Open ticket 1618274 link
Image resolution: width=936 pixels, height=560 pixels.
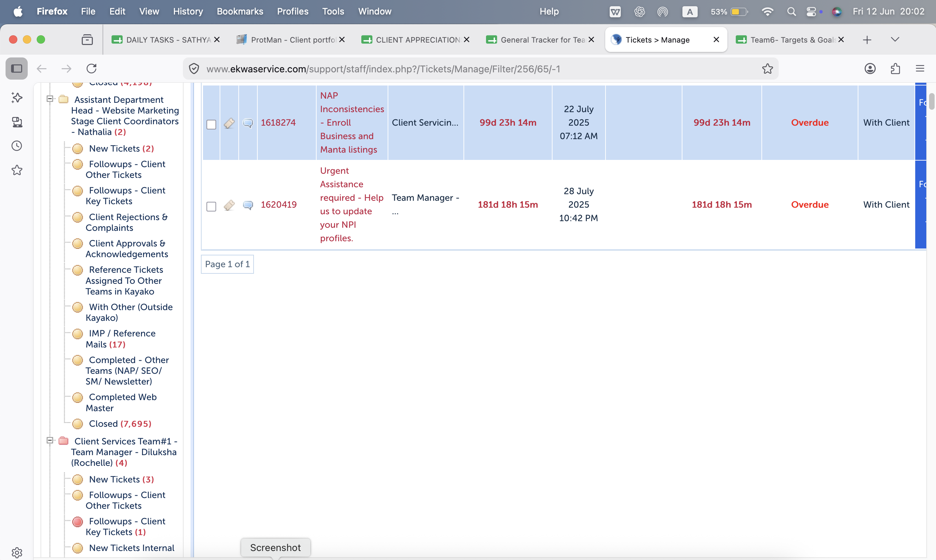tap(278, 123)
